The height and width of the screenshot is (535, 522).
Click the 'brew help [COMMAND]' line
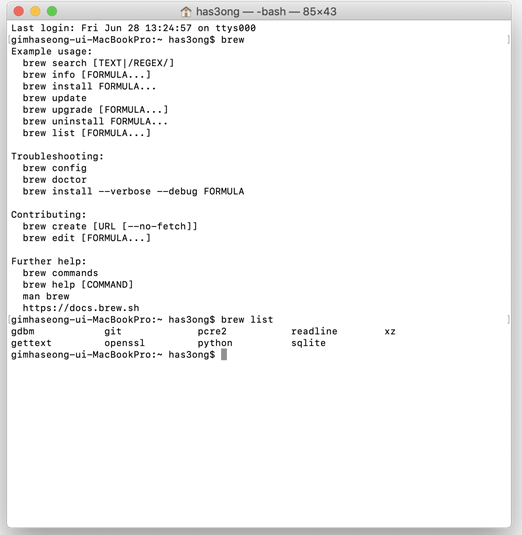(78, 285)
